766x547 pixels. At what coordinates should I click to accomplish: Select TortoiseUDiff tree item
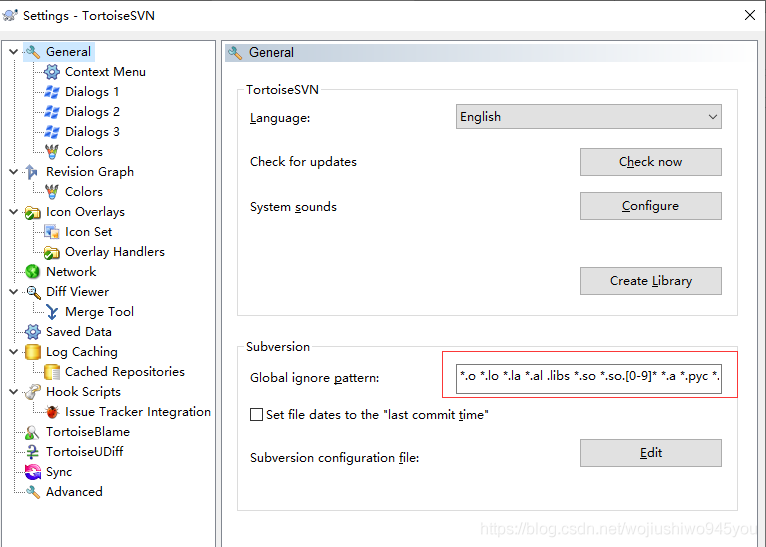[85, 452]
